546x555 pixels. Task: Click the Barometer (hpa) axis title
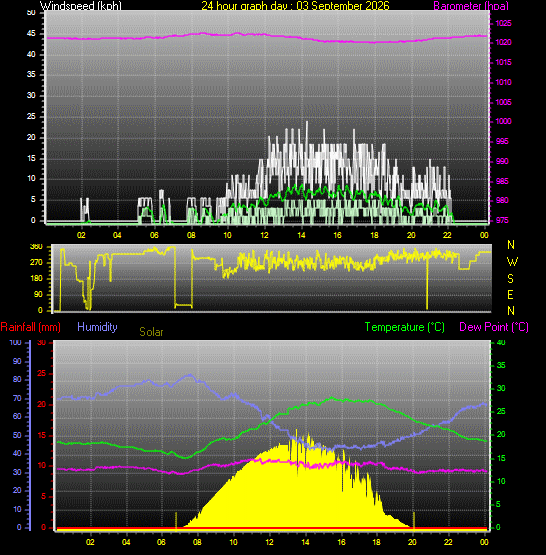pyautogui.click(x=471, y=6)
